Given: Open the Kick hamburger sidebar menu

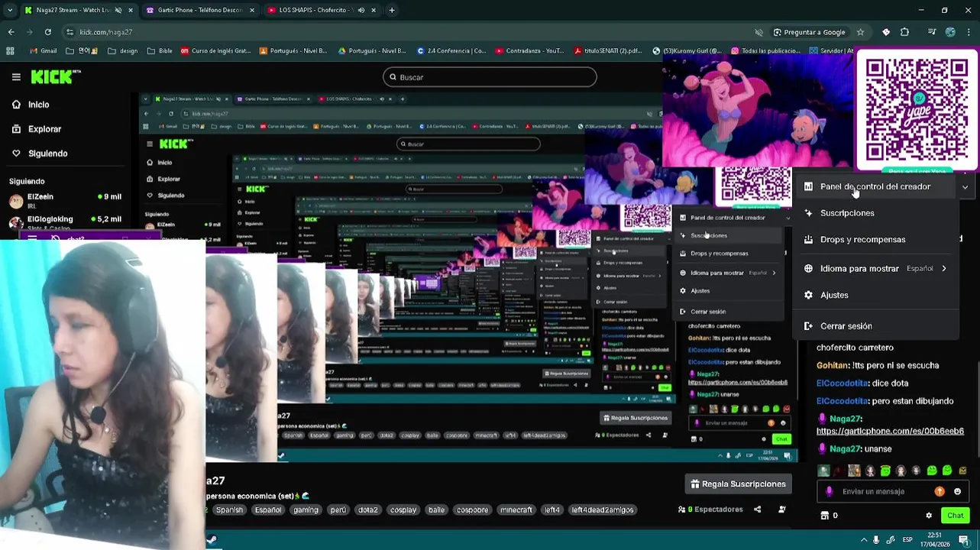Looking at the screenshot, I should pos(16,76).
